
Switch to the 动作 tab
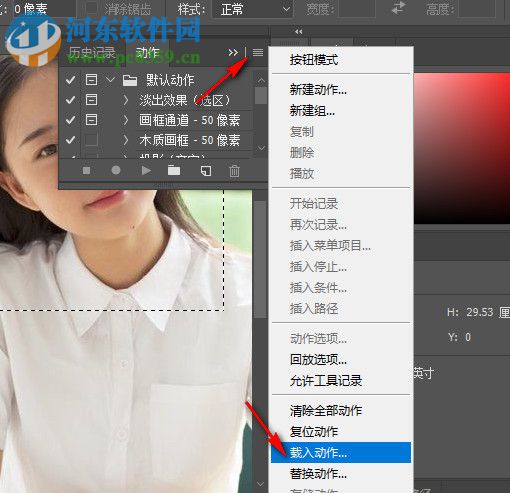pyautogui.click(x=148, y=53)
